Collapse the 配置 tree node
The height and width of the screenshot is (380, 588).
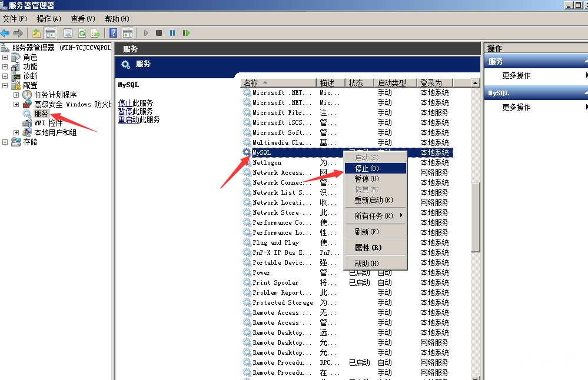[5, 85]
